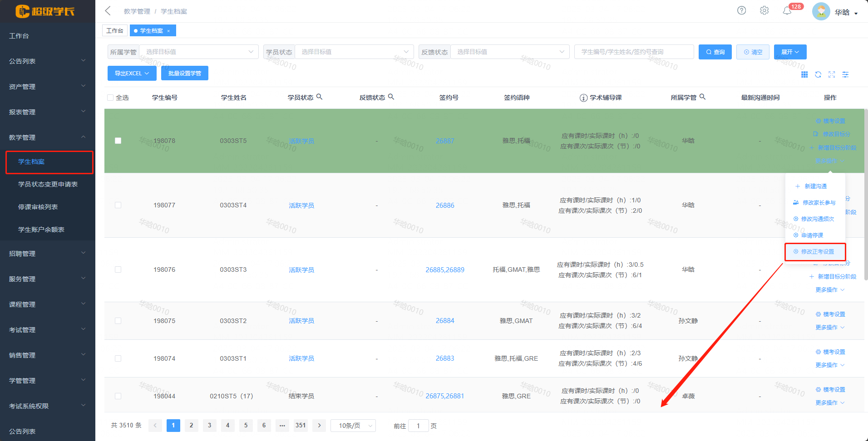Open column settings sliders icon
This screenshot has width=868, height=441.
point(845,75)
